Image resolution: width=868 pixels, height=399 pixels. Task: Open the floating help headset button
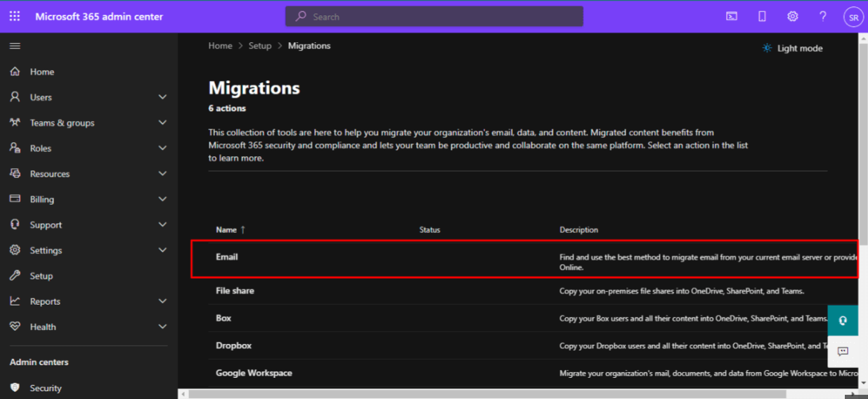coord(843,321)
